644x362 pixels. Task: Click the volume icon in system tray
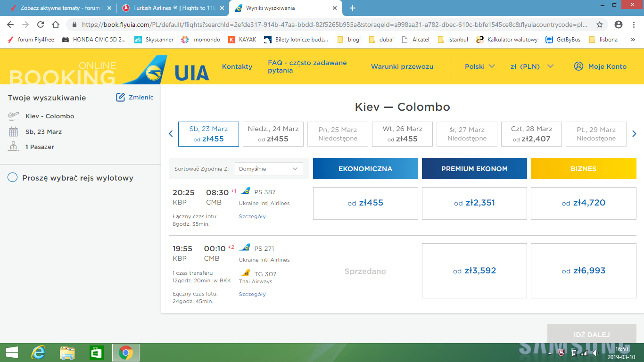(595, 353)
